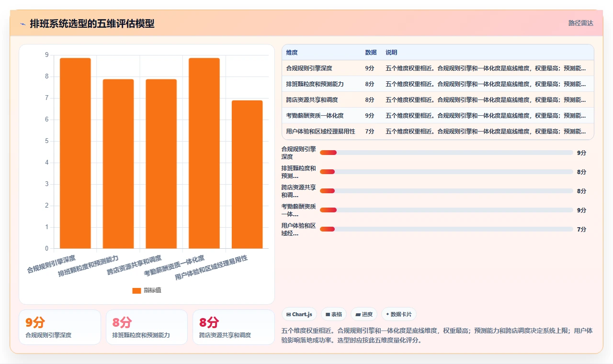Click the progress bar for 排班颗粒度和预测

(x=446, y=172)
